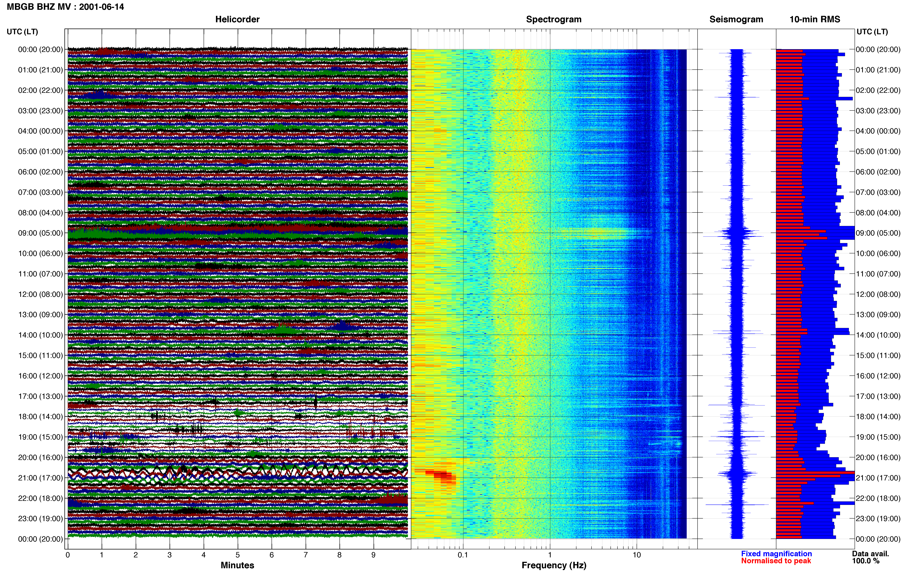
Task: Click the left '14:00 (10:00)' time label
Action: click(x=41, y=335)
